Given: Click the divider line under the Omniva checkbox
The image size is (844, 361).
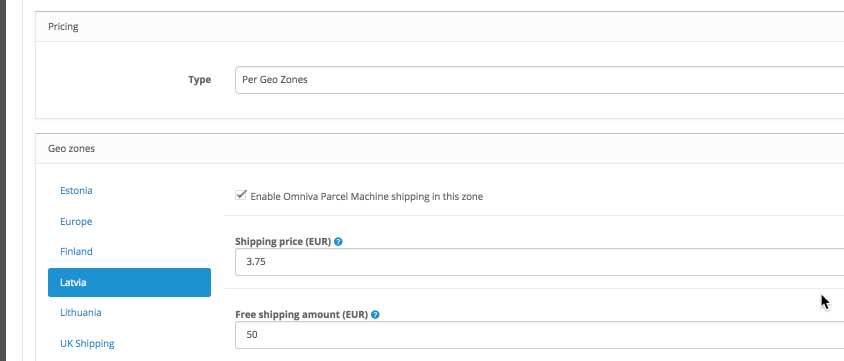Looking at the screenshot, I should (x=533, y=215).
